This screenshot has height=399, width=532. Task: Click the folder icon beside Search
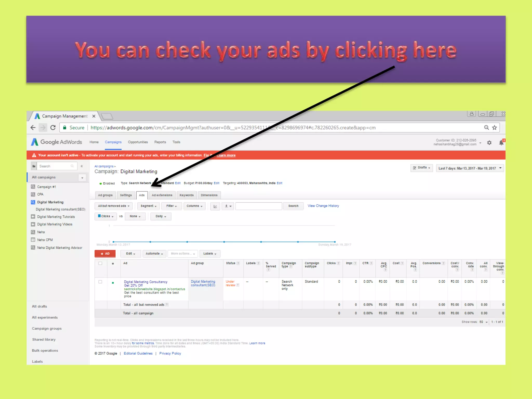pyautogui.click(x=34, y=166)
